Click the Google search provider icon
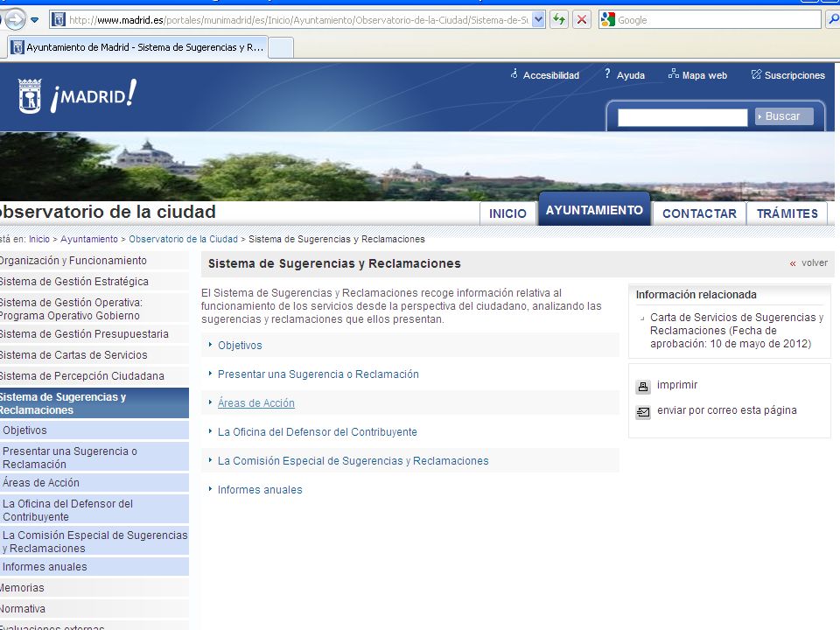The image size is (840, 630). coord(607,20)
